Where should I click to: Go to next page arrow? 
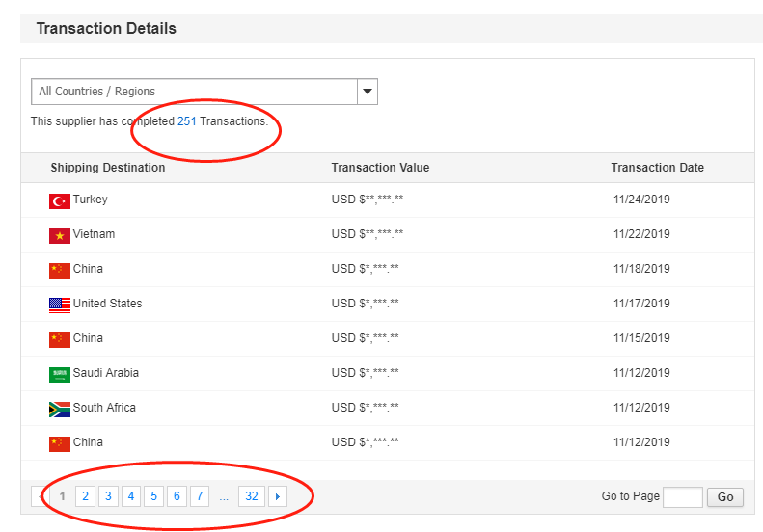pos(278,496)
